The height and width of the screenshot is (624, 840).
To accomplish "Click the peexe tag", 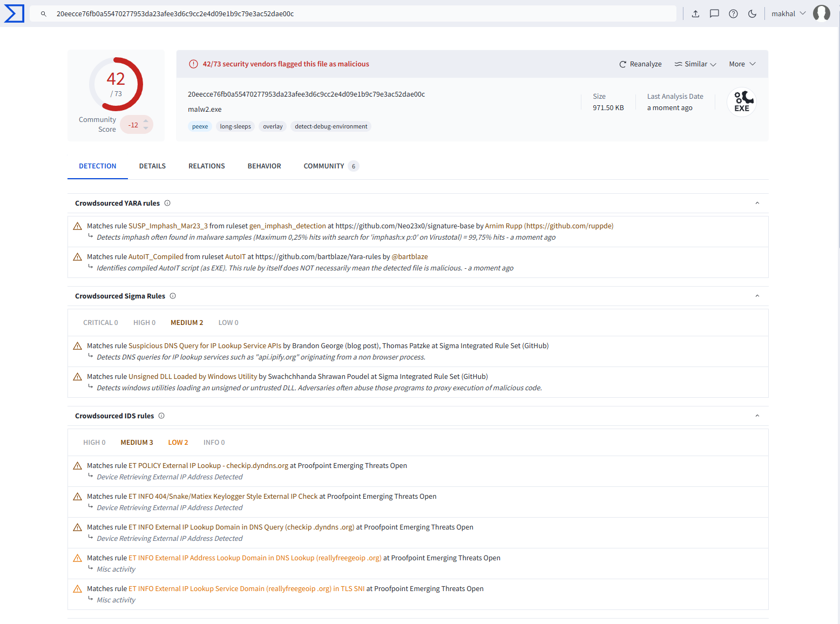I will point(200,126).
